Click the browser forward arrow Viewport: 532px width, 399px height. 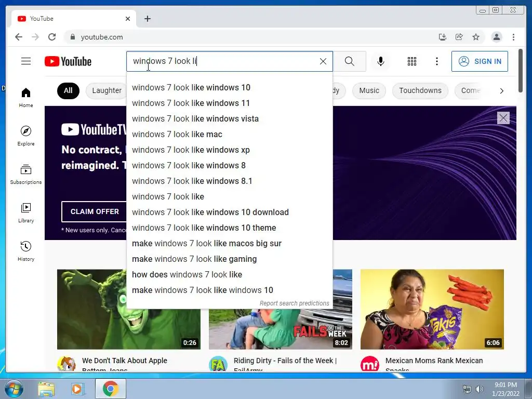(35, 37)
